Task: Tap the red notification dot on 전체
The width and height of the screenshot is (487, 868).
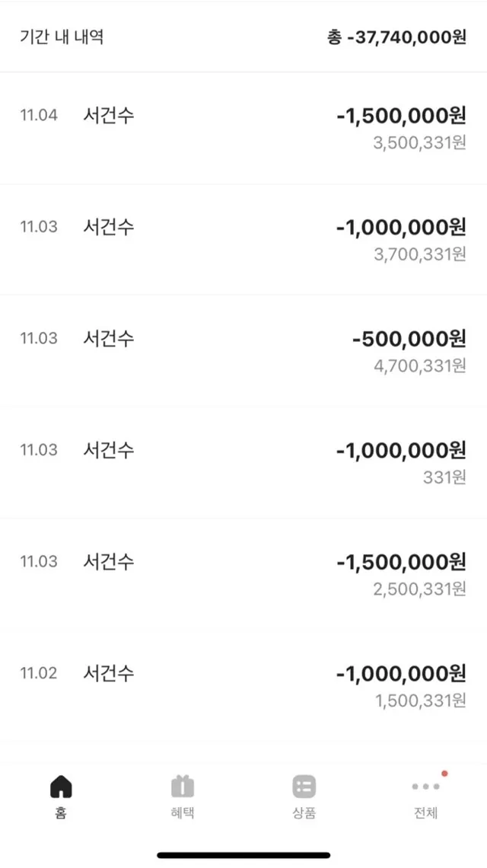Action: [x=444, y=774]
